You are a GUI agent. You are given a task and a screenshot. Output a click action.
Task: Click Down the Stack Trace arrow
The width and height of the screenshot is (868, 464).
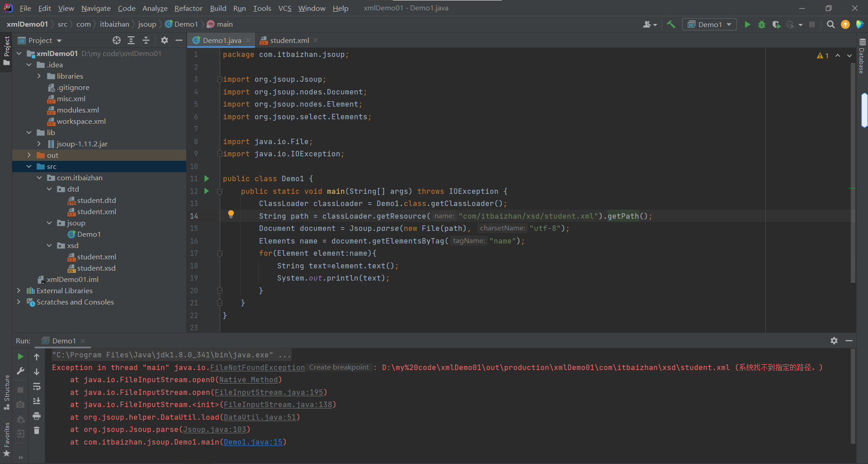coord(37,371)
